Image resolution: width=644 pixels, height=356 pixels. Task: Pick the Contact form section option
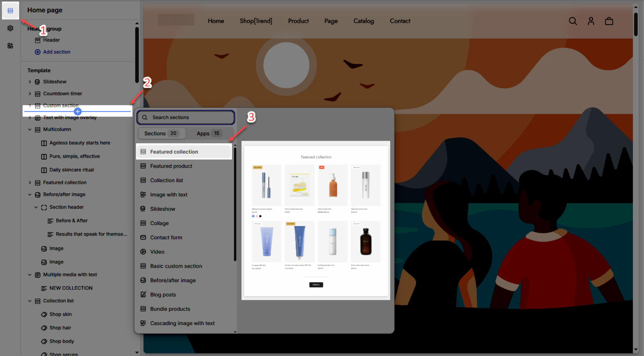(166, 238)
